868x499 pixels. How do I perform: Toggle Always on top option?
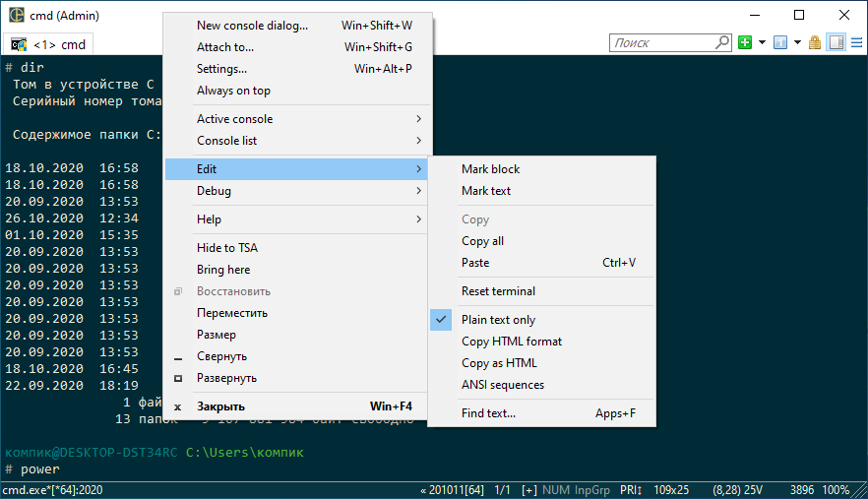233,91
